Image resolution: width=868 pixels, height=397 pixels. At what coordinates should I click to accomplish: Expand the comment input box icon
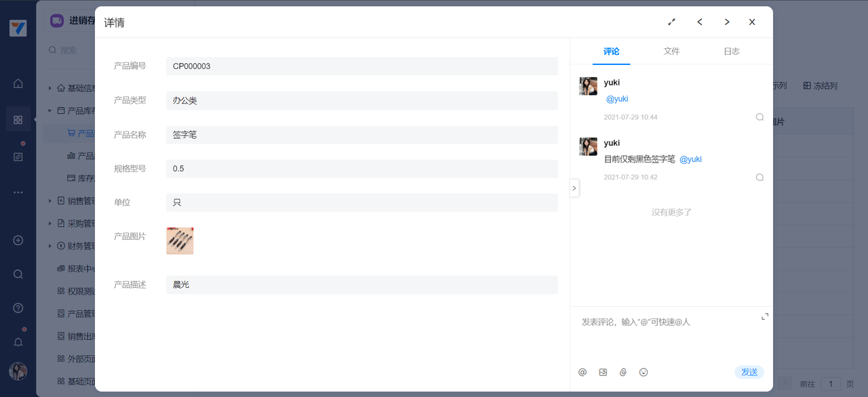(765, 316)
